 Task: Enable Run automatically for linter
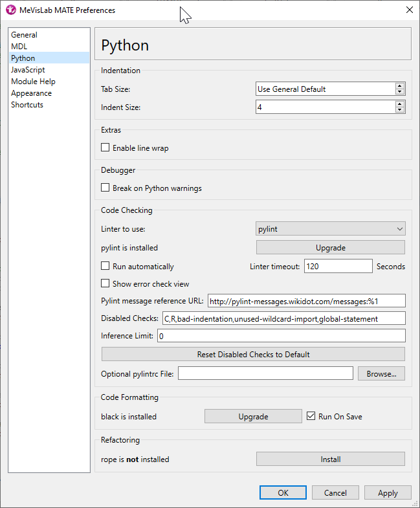pyautogui.click(x=105, y=266)
